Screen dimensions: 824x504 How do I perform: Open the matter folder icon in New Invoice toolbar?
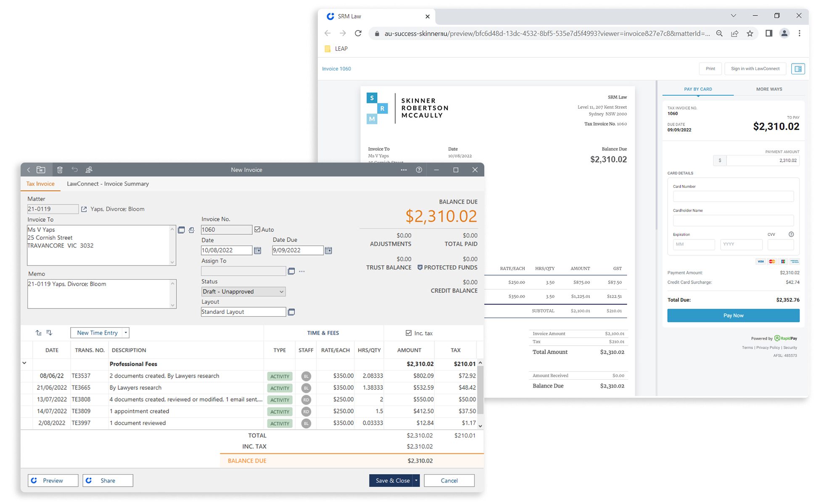coord(41,170)
